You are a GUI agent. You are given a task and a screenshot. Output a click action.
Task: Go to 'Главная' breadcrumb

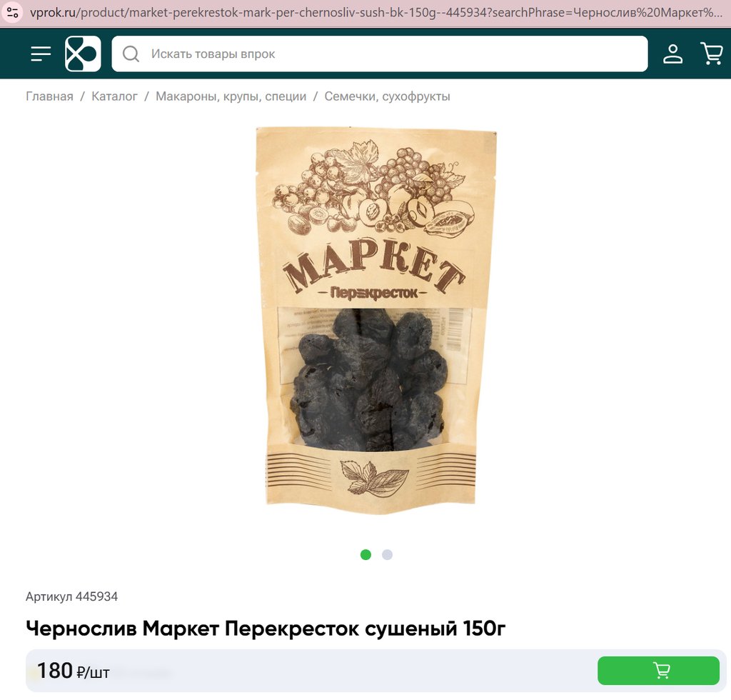pyautogui.click(x=49, y=96)
